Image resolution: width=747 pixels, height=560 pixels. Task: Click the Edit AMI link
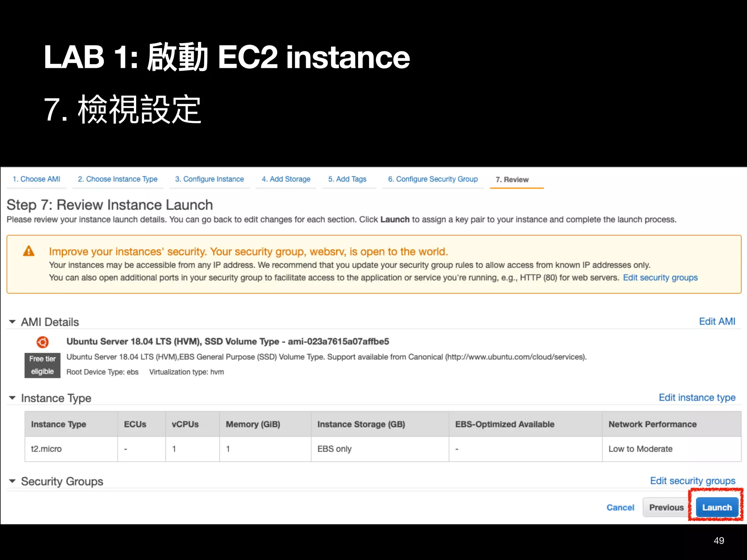(717, 322)
